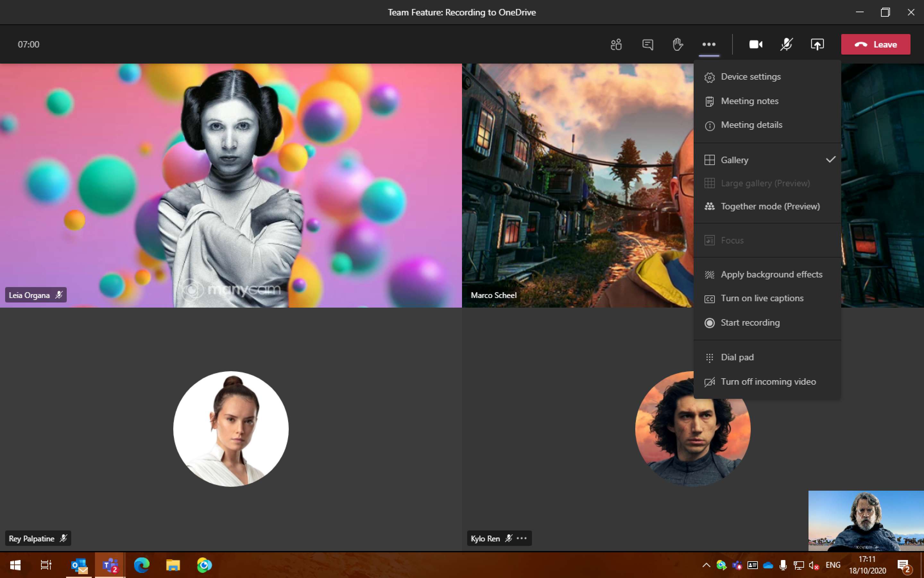Raise your hand icon

tap(678, 44)
